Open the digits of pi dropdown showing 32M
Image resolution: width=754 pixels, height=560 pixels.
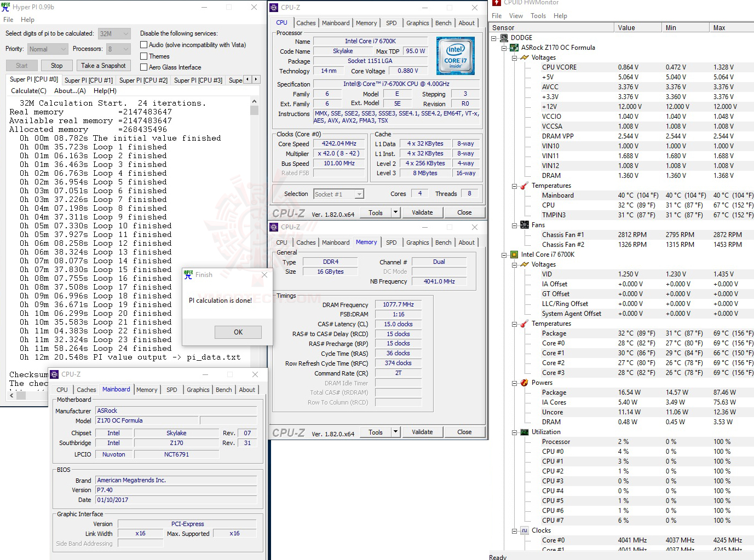pos(125,33)
